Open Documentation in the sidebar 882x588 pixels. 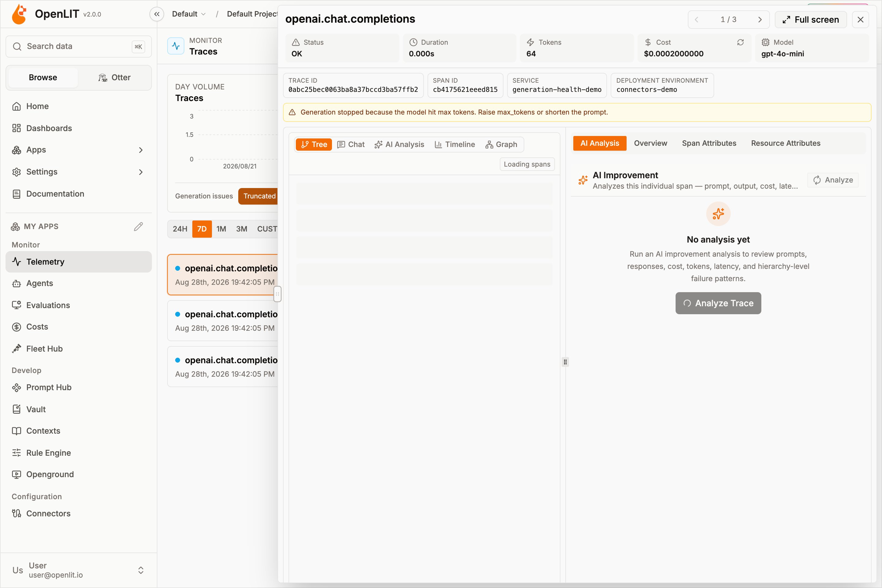point(79,194)
